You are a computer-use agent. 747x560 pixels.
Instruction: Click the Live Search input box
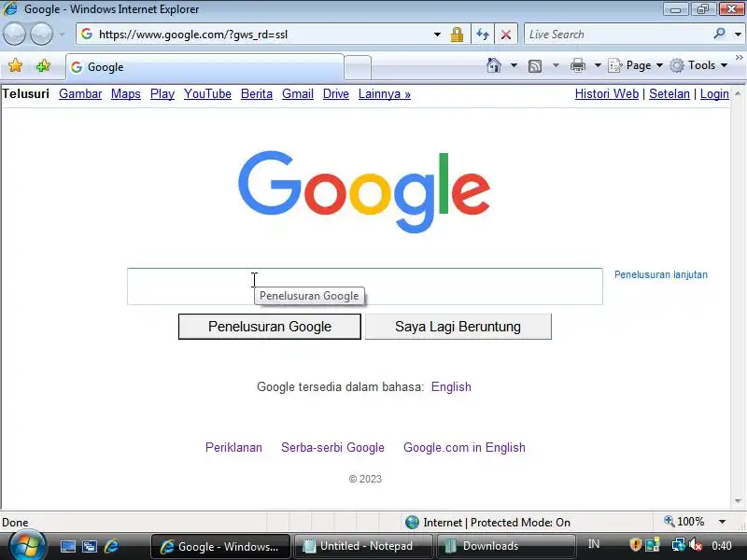click(617, 35)
